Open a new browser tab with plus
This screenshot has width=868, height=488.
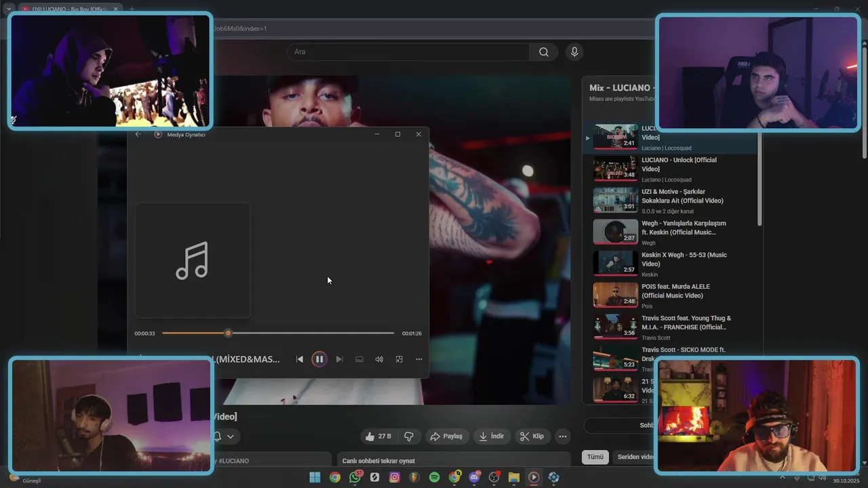[132, 9]
